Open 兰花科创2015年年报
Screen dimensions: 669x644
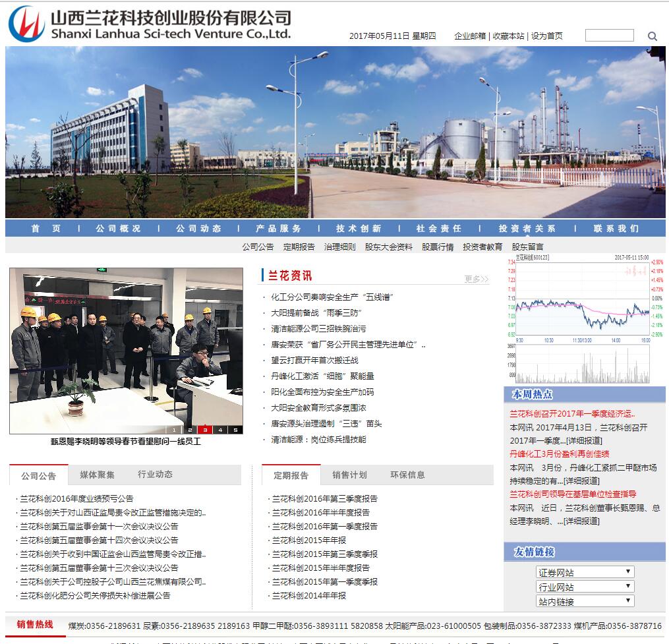click(x=309, y=540)
